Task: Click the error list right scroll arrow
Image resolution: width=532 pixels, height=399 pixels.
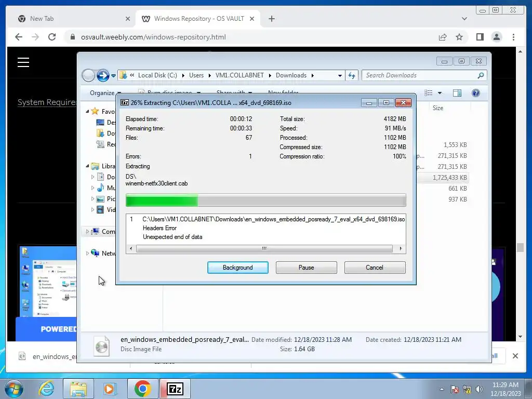Action: click(401, 248)
